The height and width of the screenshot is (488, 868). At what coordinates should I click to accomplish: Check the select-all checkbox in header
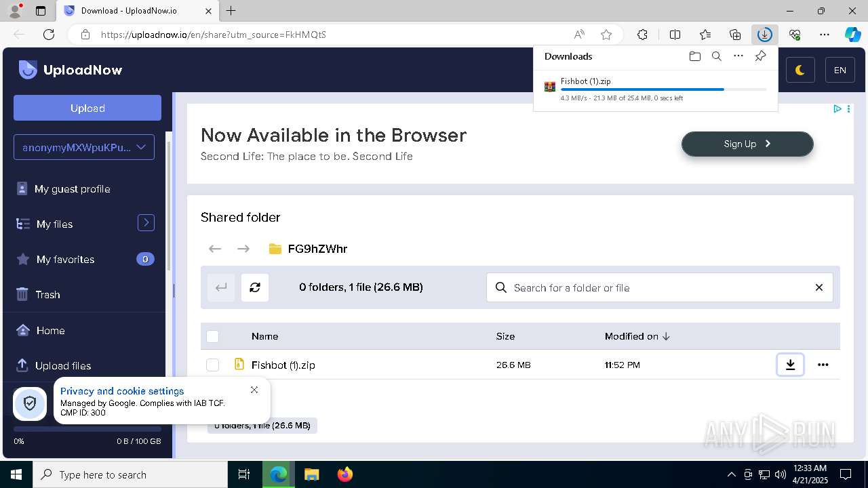click(213, 336)
